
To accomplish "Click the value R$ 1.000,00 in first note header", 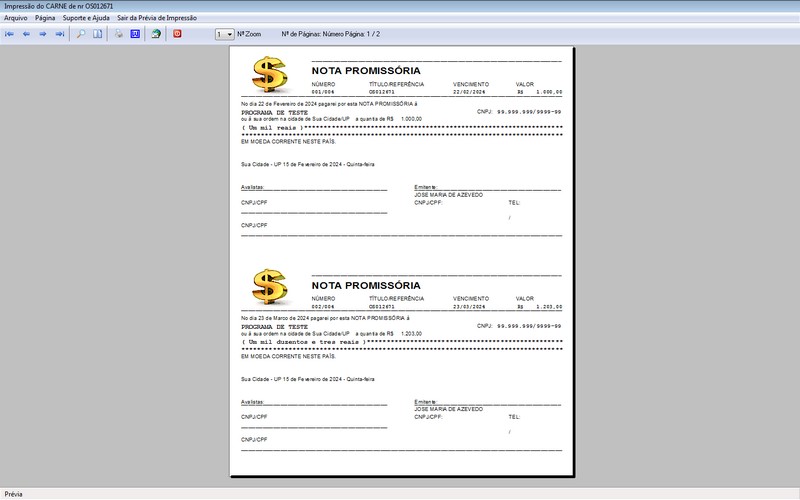I will click(x=539, y=92).
